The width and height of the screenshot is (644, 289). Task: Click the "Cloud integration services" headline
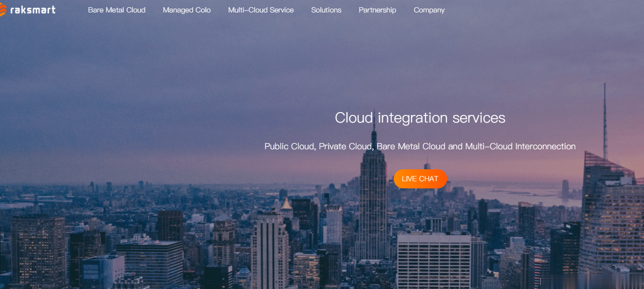(420, 118)
